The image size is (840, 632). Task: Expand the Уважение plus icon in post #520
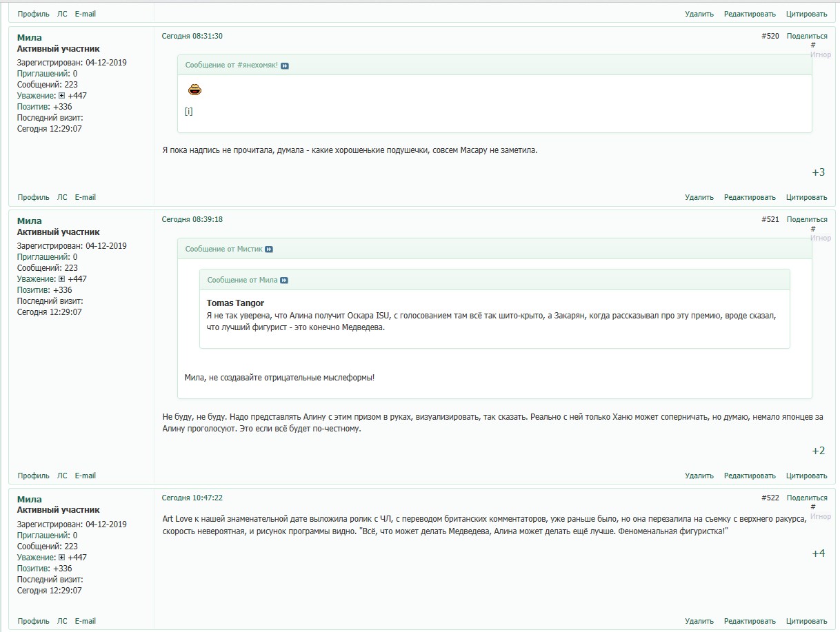[61, 96]
